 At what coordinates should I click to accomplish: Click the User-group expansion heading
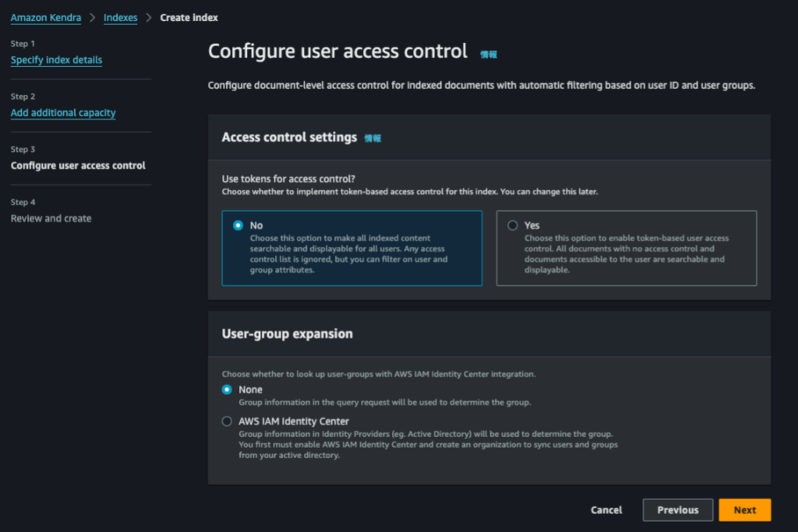pyautogui.click(x=287, y=333)
